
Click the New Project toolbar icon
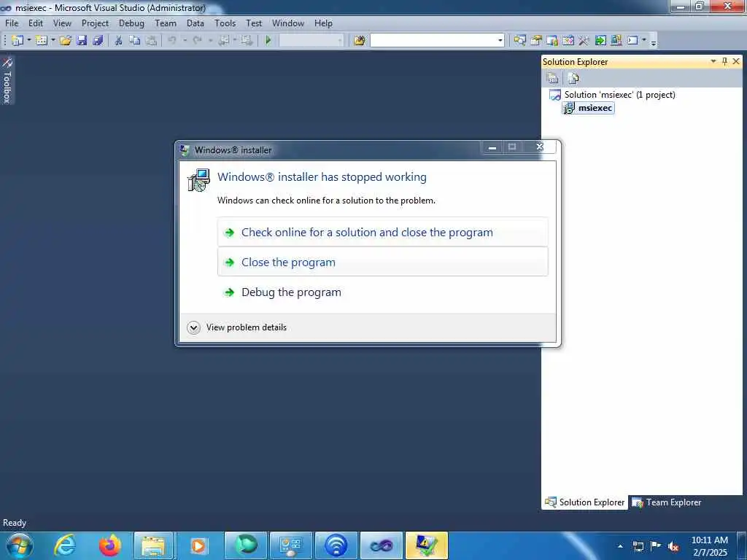(x=18, y=41)
